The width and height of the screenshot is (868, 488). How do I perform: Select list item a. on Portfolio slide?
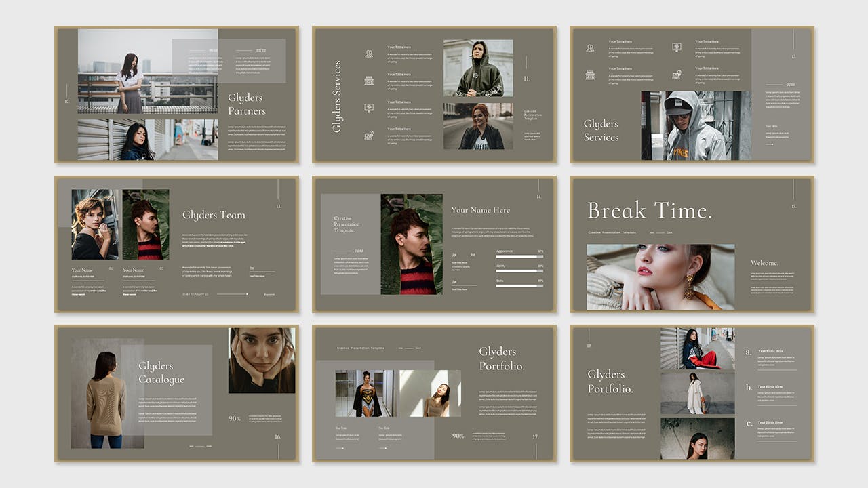pos(749,352)
